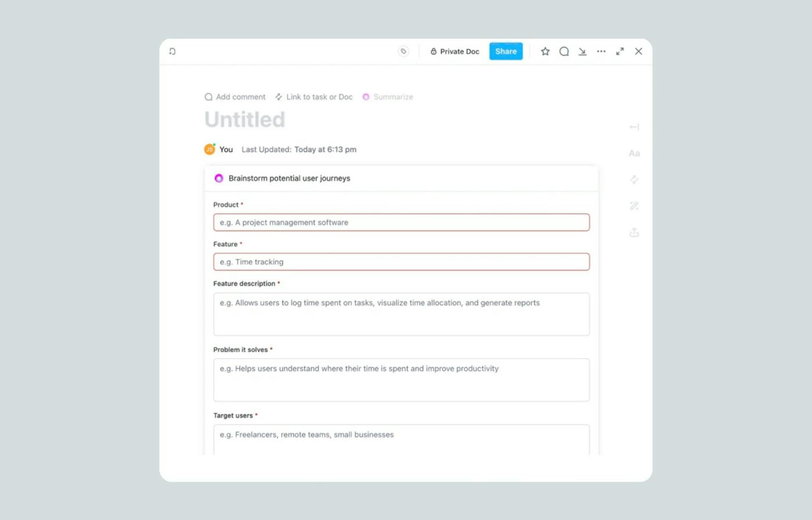Click Add comment link
Viewport: 812px width, 520px height.
pyautogui.click(x=235, y=97)
